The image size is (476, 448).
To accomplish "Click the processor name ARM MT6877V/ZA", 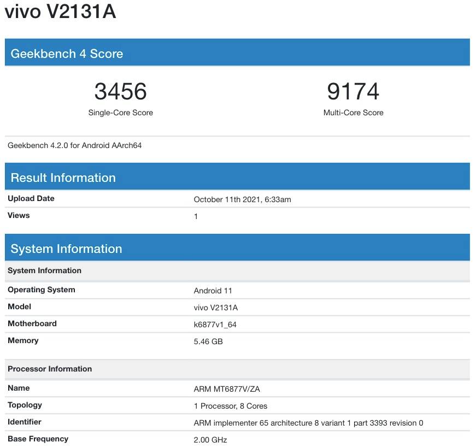I will pyautogui.click(x=227, y=388).
